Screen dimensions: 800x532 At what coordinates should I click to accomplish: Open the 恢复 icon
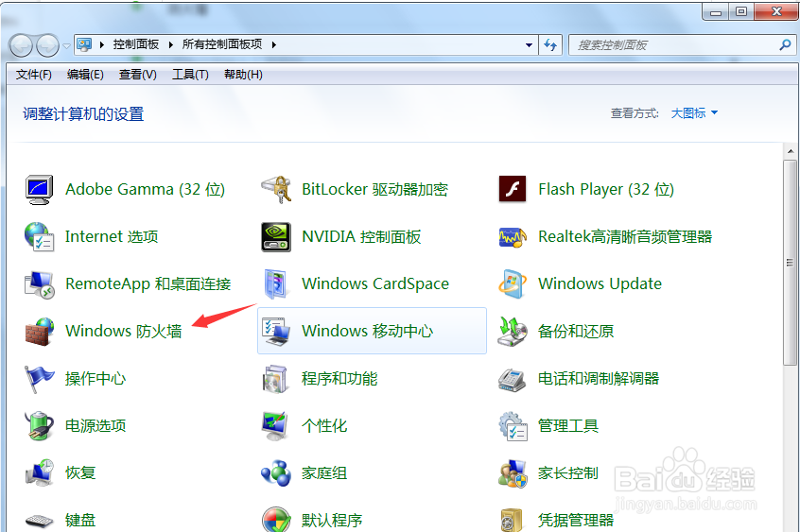40,473
